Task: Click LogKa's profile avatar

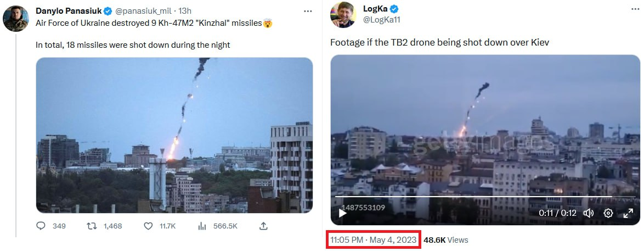Action: (343, 15)
